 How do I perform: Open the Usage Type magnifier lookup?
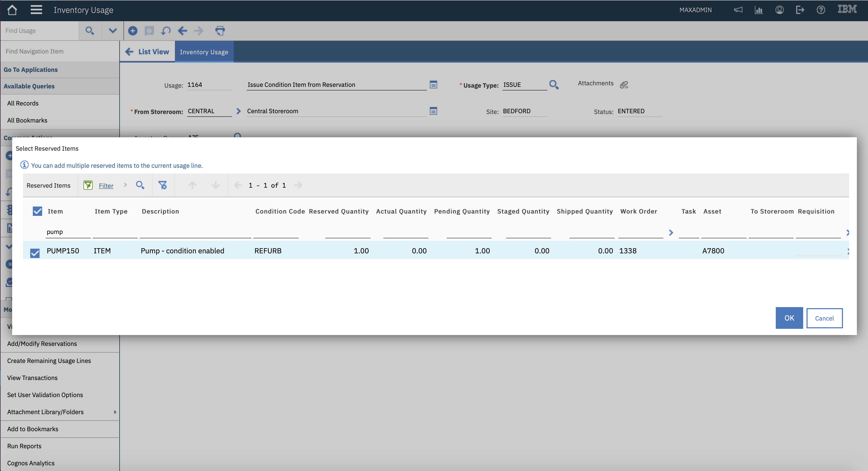554,85
